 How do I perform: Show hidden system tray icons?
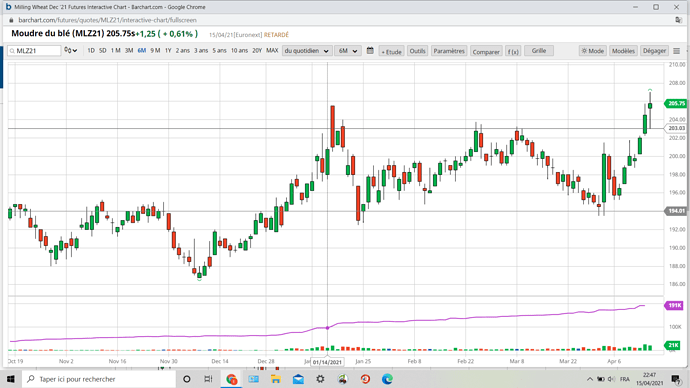pyautogui.click(x=590, y=379)
